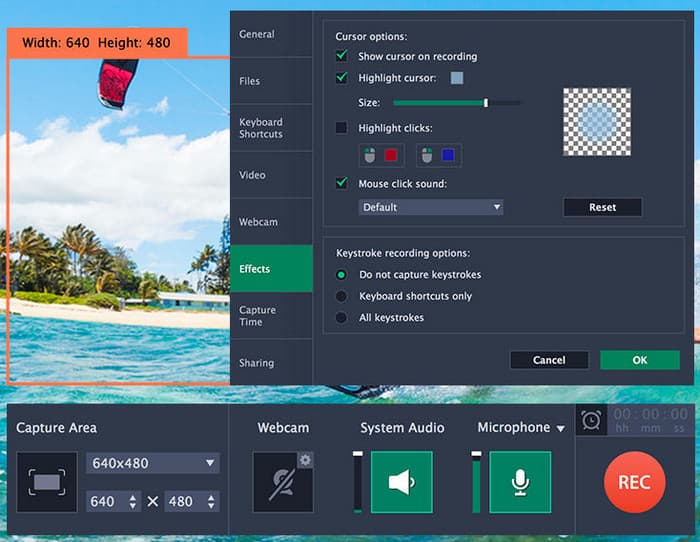Click the height 480 stepper arrows
The image size is (700, 542).
(211, 501)
